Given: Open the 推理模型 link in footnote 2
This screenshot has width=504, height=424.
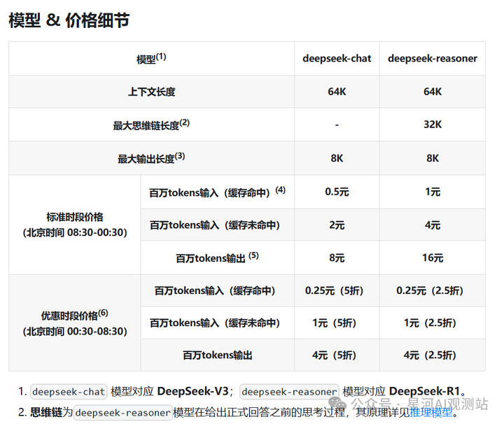Looking at the screenshot, I should [x=430, y=412].
